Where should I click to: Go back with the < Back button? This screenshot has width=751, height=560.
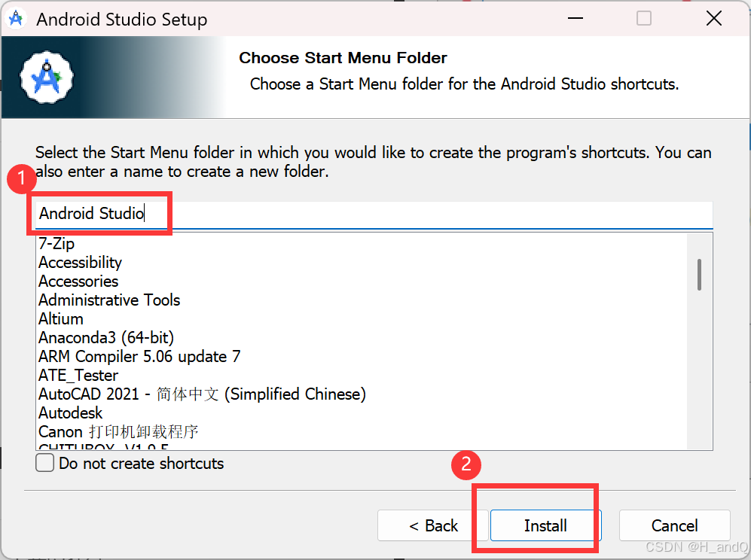pos(433,525)
